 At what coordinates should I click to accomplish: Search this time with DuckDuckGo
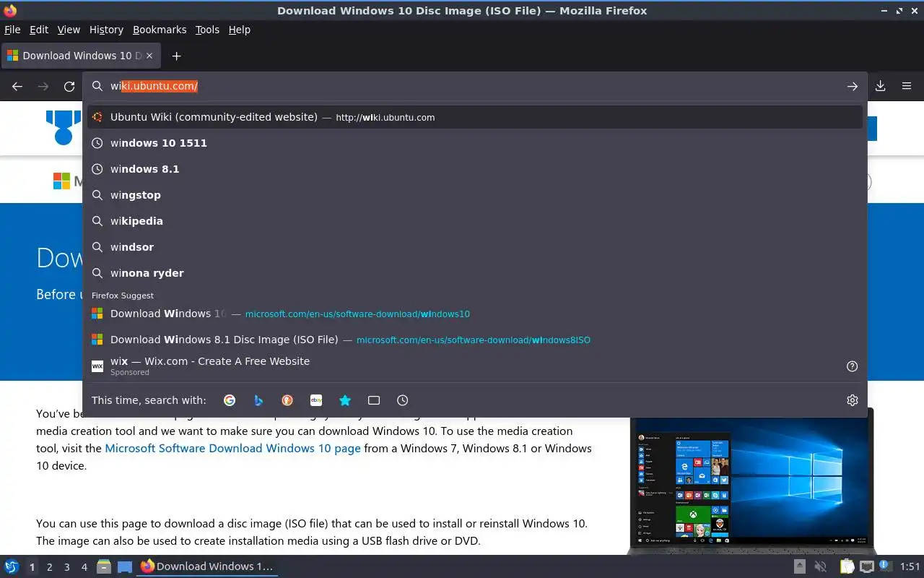pyautogui.click(x=287, y=400)
